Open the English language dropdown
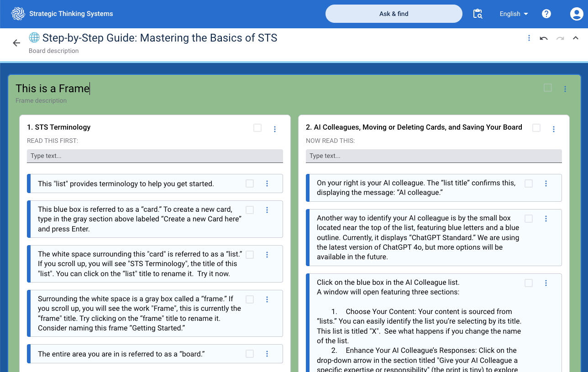588x372 pixels. [x=514, y=14]
